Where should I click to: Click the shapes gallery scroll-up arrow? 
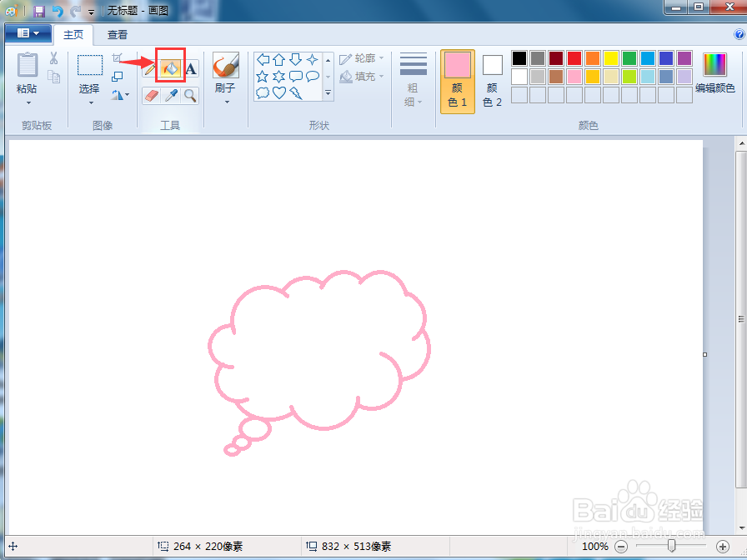click(328, 60)
